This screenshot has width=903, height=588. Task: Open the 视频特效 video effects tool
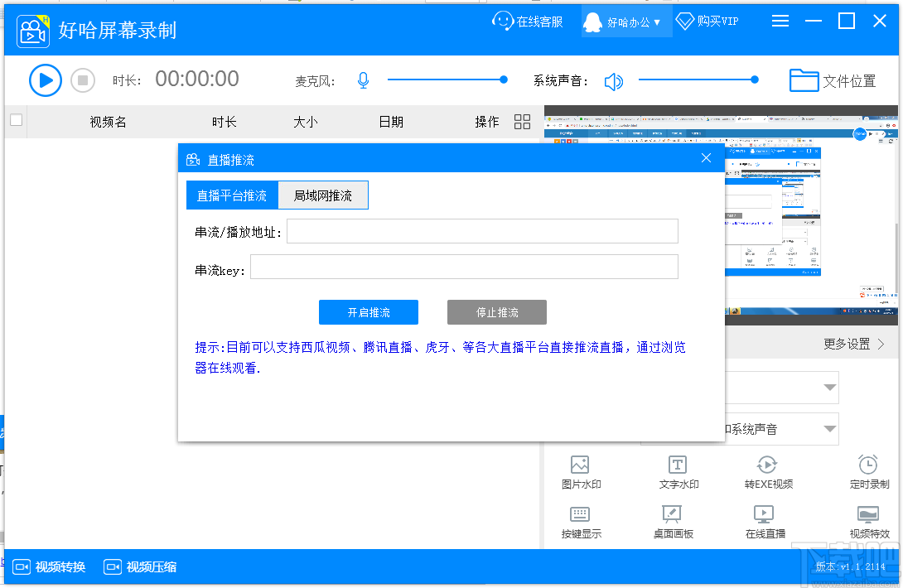coord(868,522)
